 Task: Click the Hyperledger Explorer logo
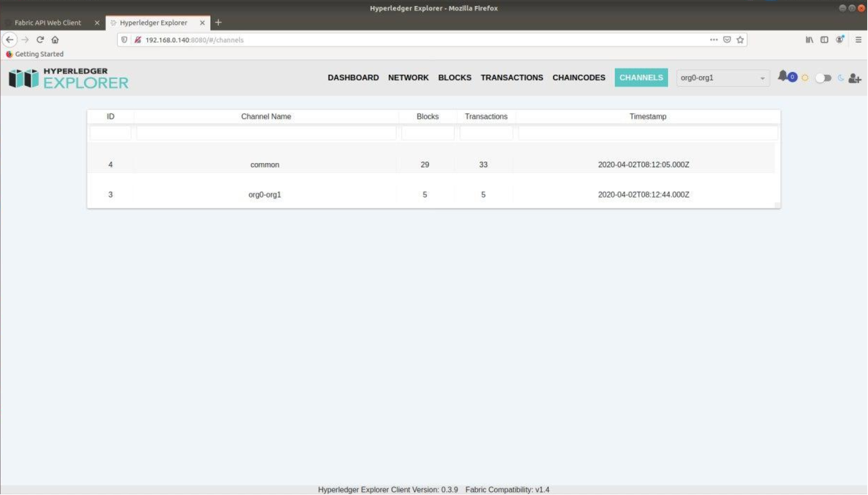coord(68,78)
